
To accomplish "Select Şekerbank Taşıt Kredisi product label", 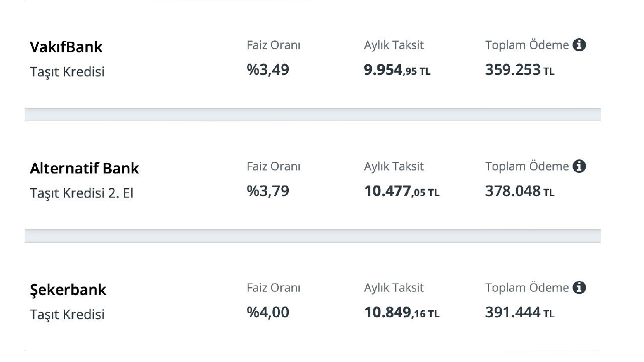I will point(67,315).
